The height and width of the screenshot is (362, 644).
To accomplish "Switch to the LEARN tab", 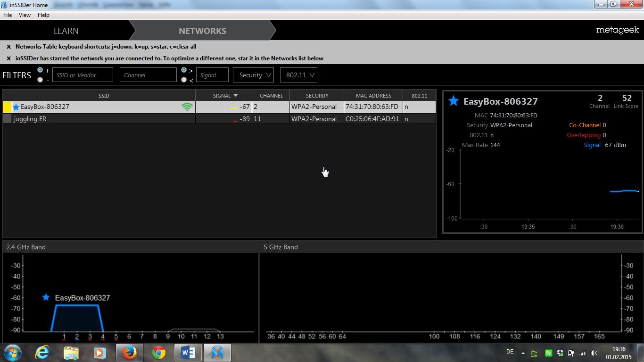I will point(66,31).
